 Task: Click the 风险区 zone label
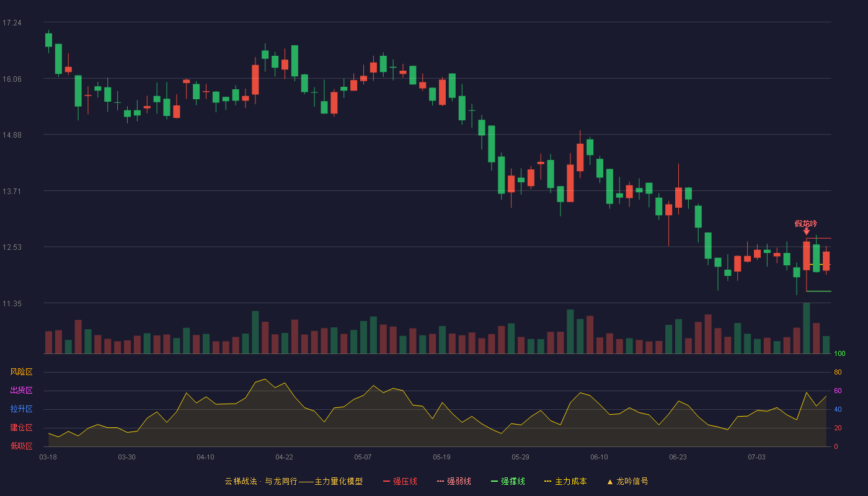(21, 372)
